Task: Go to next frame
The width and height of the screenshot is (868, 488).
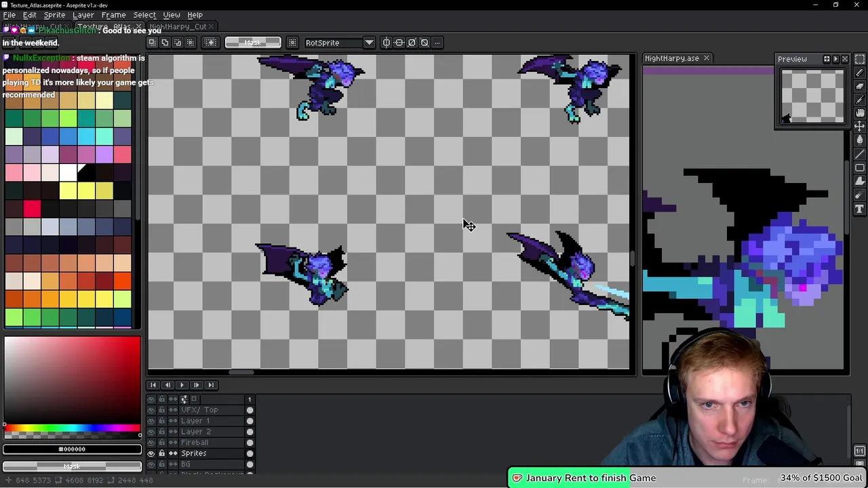Action: click(196, 385)
